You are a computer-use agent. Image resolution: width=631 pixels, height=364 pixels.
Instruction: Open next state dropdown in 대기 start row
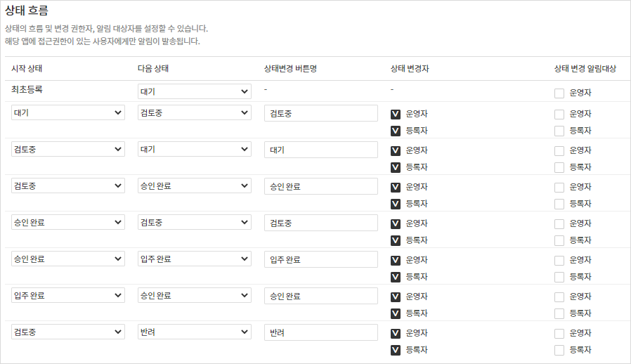[x=194, y=112]
